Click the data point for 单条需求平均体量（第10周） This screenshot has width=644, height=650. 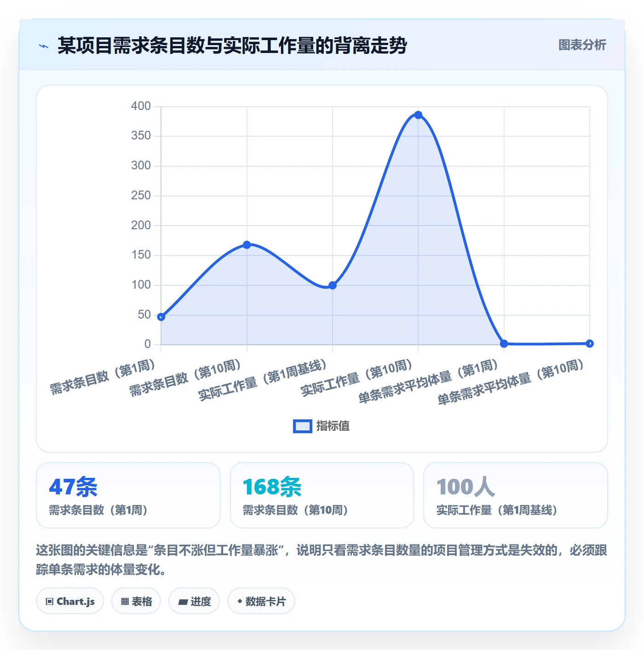point(590,343)
